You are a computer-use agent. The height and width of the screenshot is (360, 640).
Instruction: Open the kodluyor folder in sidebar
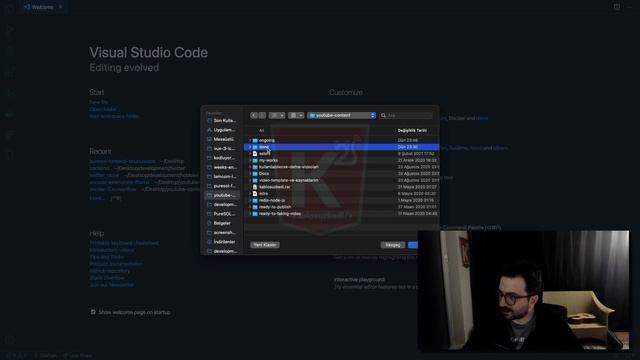point(222,158)
